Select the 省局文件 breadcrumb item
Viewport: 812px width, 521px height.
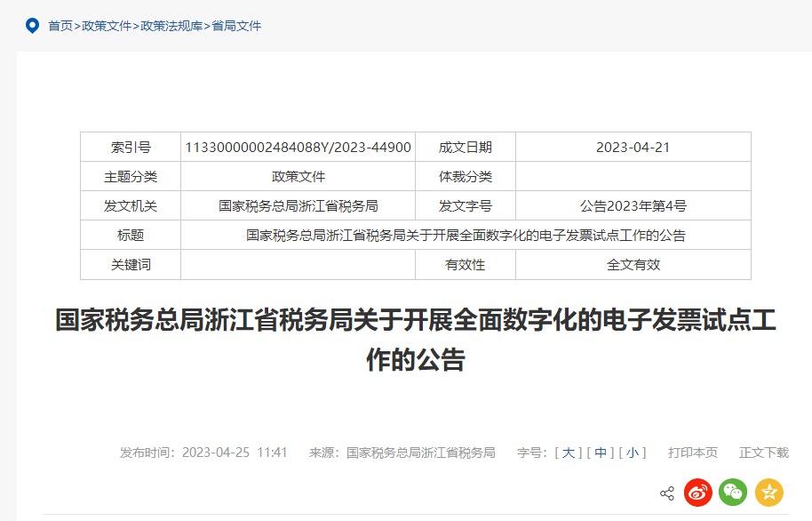click(x=236, y=26)
